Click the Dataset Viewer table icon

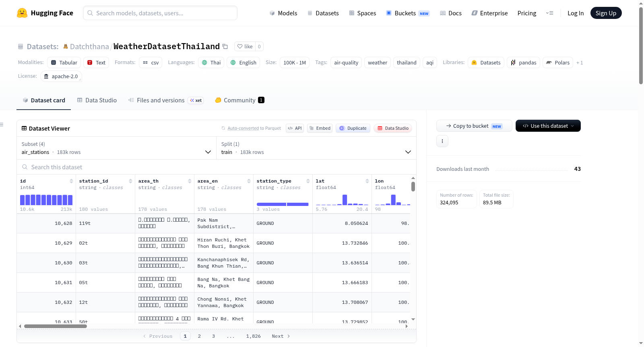tap(24, 128)
